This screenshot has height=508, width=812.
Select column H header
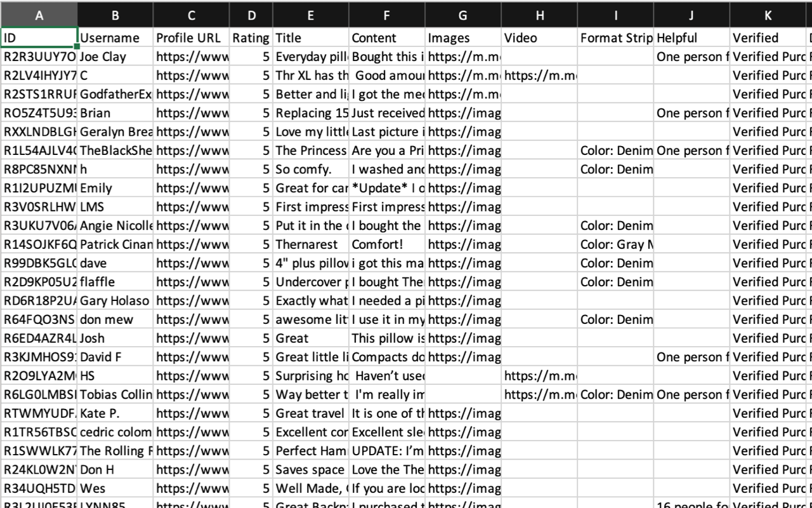coord(540,15)
